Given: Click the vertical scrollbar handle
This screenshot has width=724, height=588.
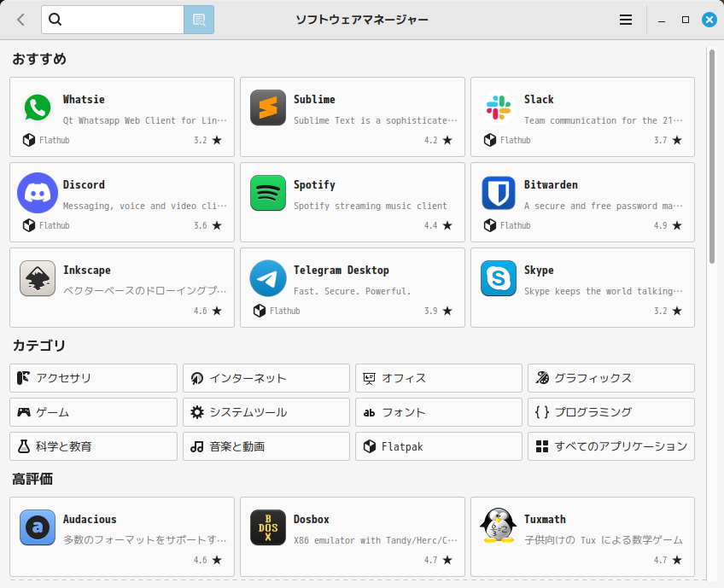Looking at the screenshot, I should pyautogui.click(x=712, y=156).
